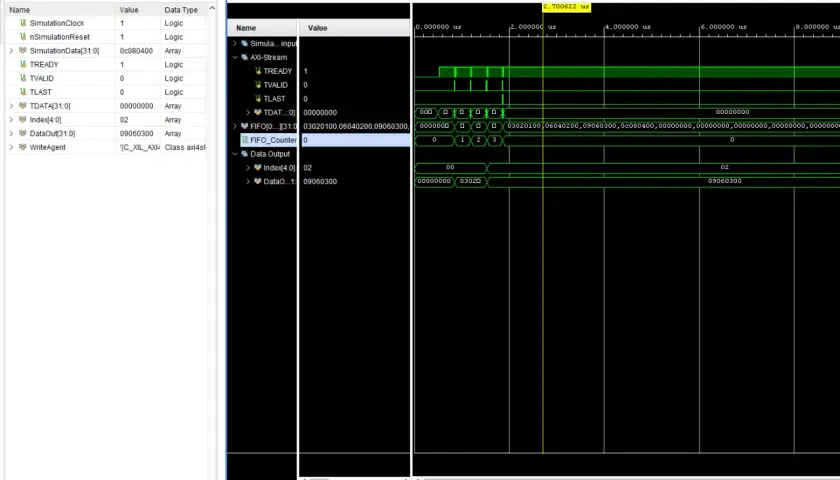The image size is (840, 480).
Task: Click SimulationData array icon in objects list
Action: pyautogui.click(x=22, y=51)
